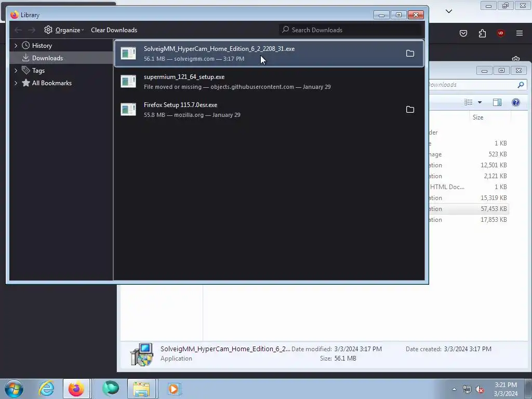This screenshot has width=532, height=399.
Task: Switch to Windows Explorer taskbar button
Action: coord(141,389)
